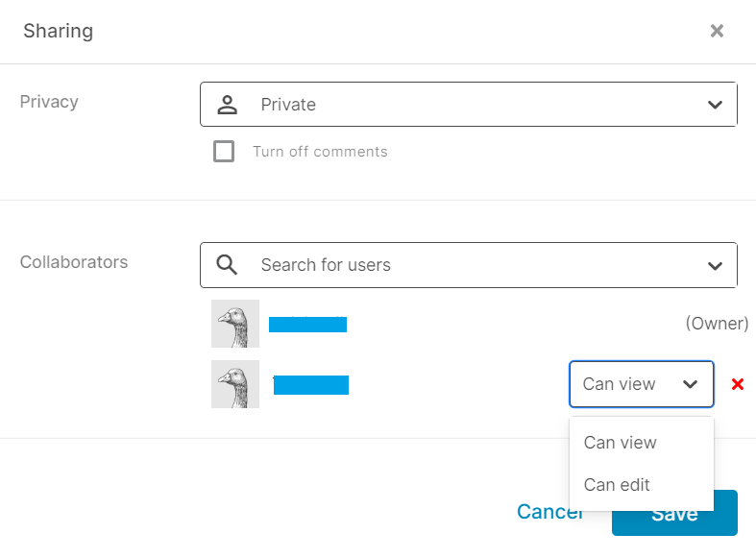The height and width of the screenshot is (558, 756).
Task: Expand the Privacy dropdown chevron
Action: (715, 105)
